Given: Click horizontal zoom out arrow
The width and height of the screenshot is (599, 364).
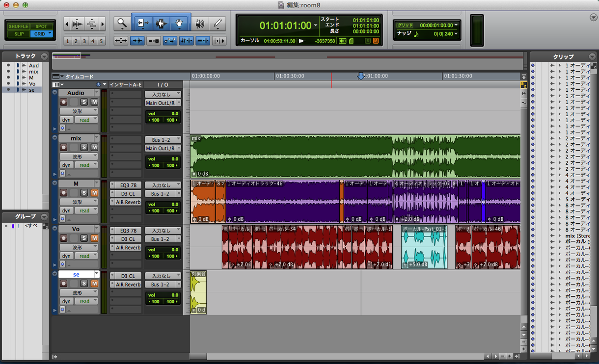Looking at the screenshot, I should coord(67,23).
